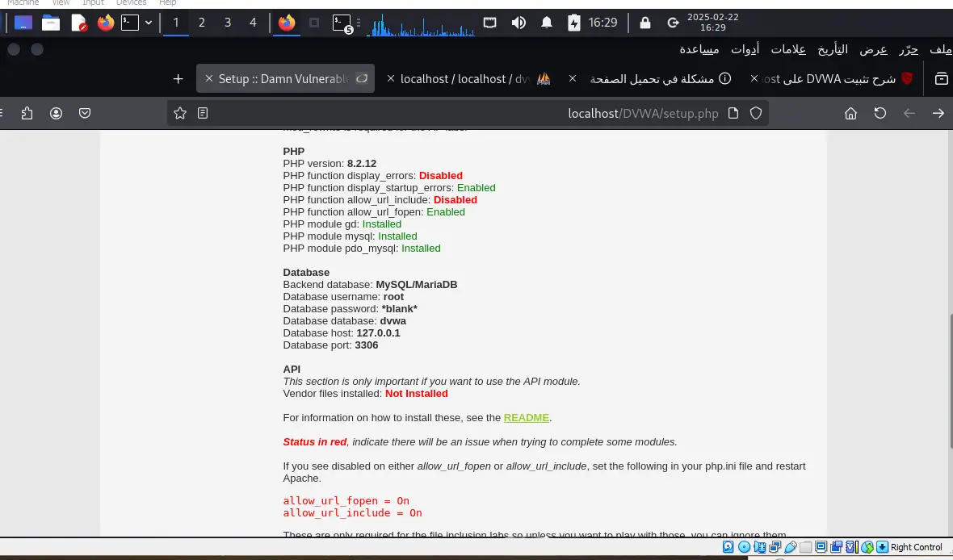Click the VirtualBox host key arrow icon
The height and width of the screenshot is (560, 953).
point(883,547)
